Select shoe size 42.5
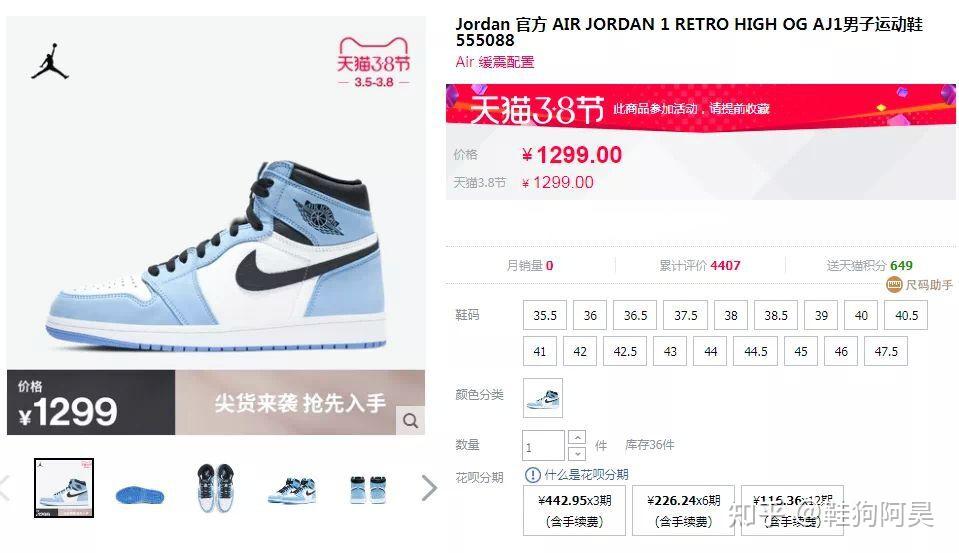The image size is (959, 553). [x=625, y=352]
